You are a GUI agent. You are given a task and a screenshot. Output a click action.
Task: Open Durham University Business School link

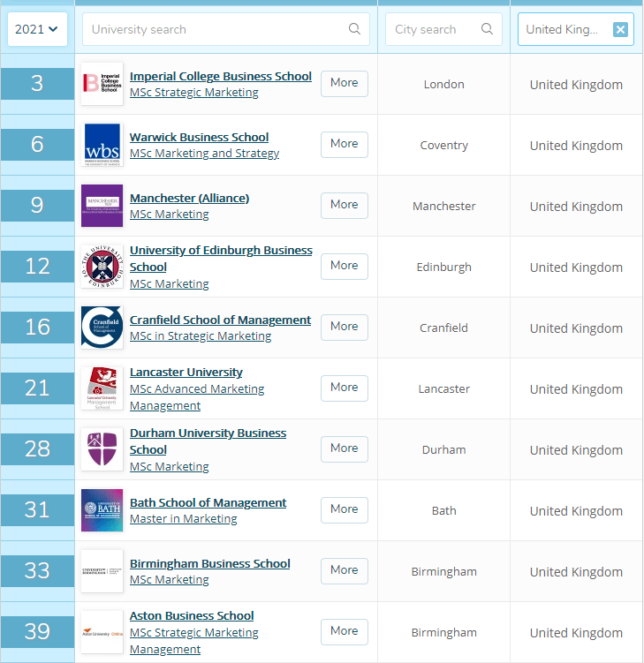pos(208,441)
